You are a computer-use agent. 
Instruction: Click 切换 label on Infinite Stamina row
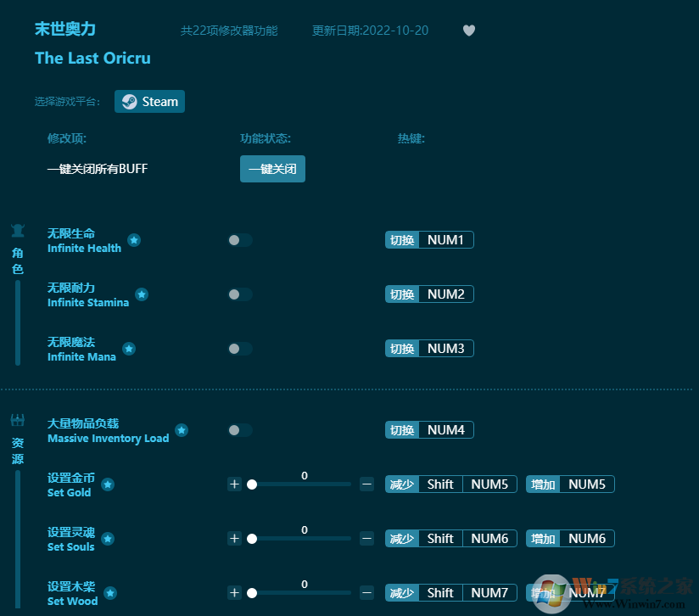coord(402,294)
